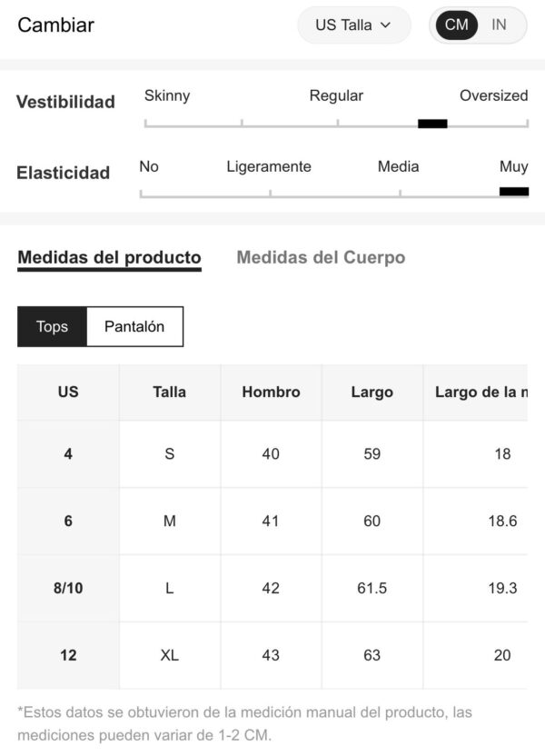545x756 pixels.
Task: Click the chevron arrow beside US Talla
Action: 385,25
